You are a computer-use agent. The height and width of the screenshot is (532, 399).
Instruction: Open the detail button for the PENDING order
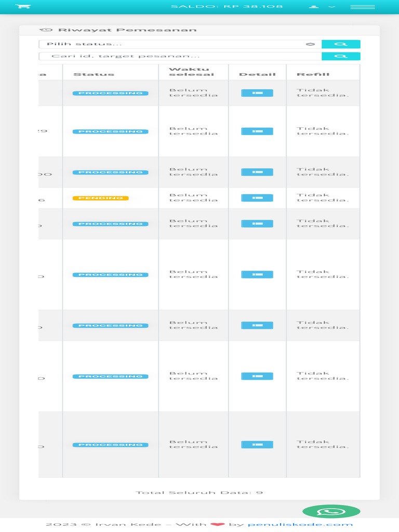pyautogui.click(x=257, y=198)
